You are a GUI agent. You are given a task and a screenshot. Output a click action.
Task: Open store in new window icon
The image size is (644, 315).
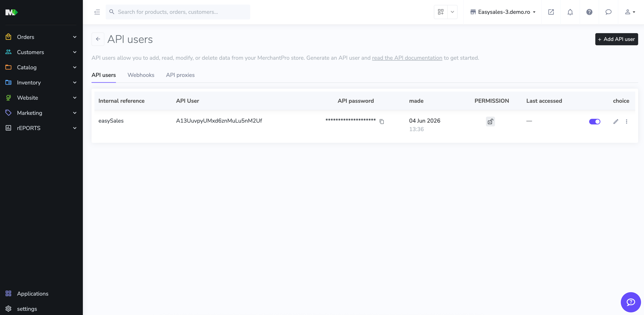pos(551,12)
